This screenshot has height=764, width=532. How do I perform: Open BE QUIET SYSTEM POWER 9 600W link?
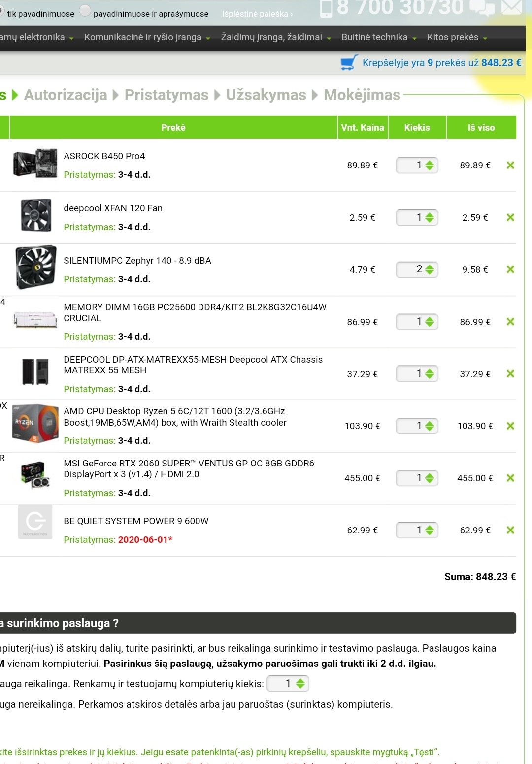click(x=136, y=521)
